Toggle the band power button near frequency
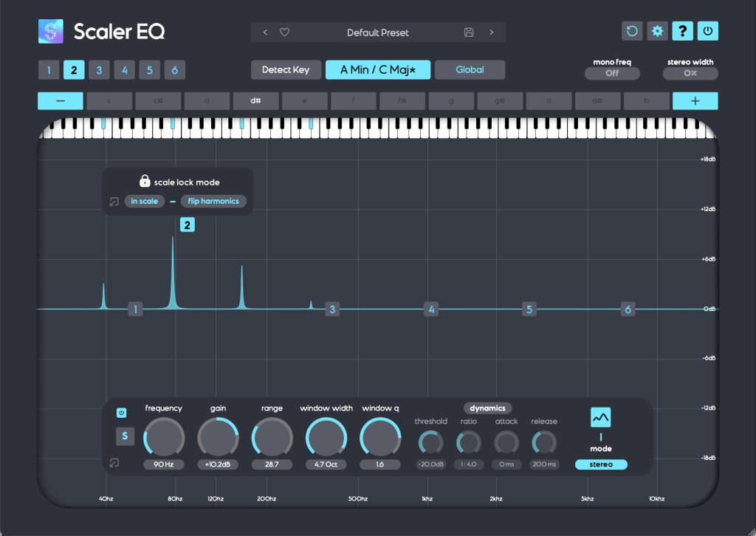This screenshot has width=756, height=536. pos(122,413)
